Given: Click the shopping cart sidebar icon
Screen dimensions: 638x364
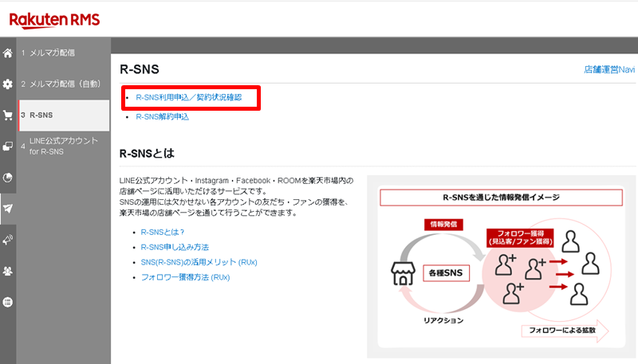Looking at the screenshot, I should (x=8, y=115).
